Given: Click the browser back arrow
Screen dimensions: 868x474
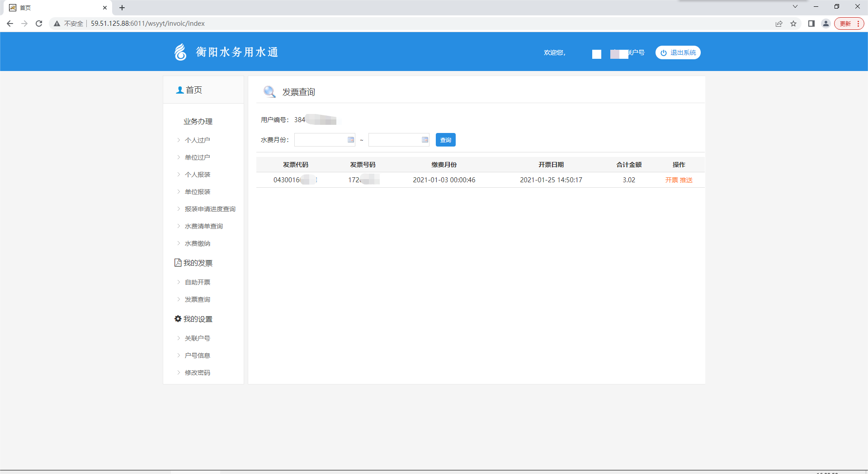Looking at the screenshot, I should tap(10, 24).
